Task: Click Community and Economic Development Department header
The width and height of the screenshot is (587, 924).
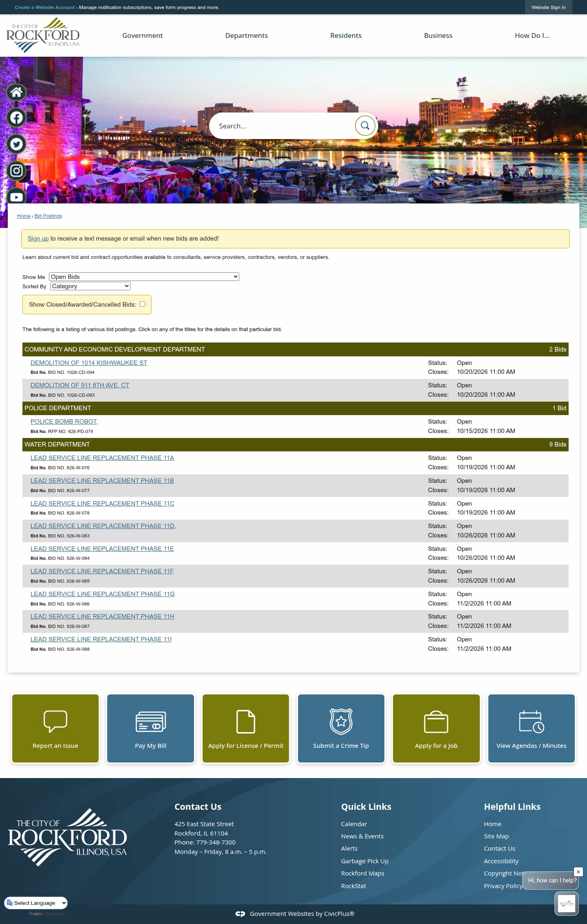Action: pyautogui.click(x=296, y=349)
